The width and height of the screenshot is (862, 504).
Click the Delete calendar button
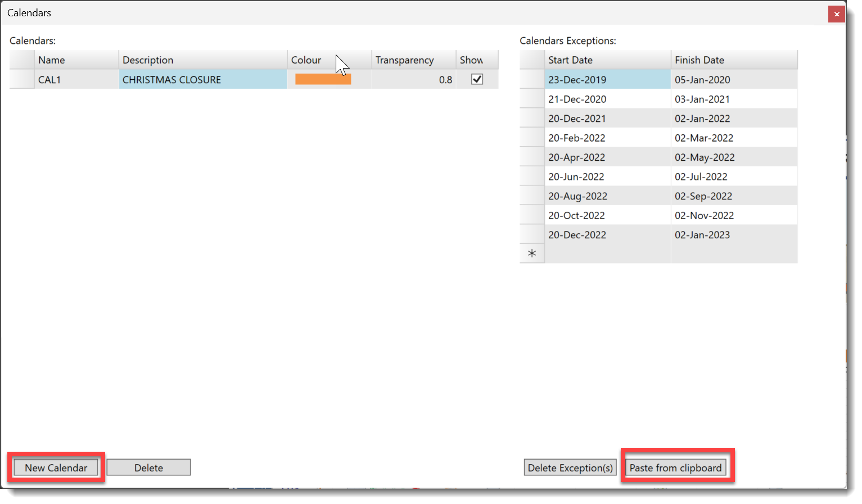click(148, 467)
